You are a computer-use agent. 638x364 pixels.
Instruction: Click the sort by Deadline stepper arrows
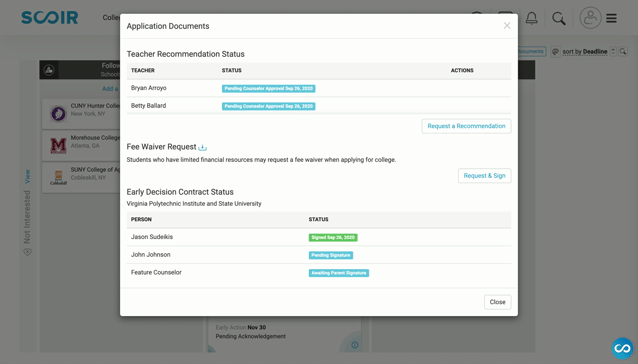[613, 52]
